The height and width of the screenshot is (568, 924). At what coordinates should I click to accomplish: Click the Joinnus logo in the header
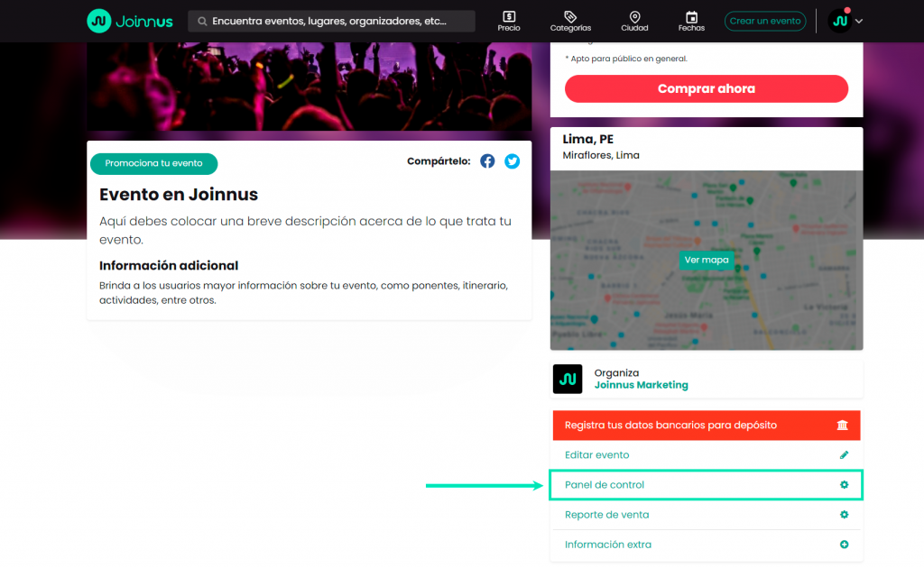pyautogui.click(x=129, y=19)
